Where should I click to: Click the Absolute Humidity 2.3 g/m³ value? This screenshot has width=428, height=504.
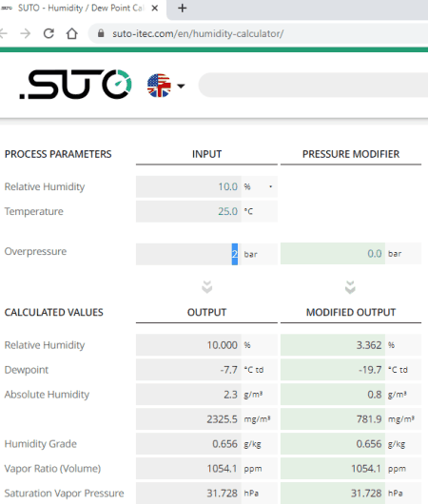[188, 395]
